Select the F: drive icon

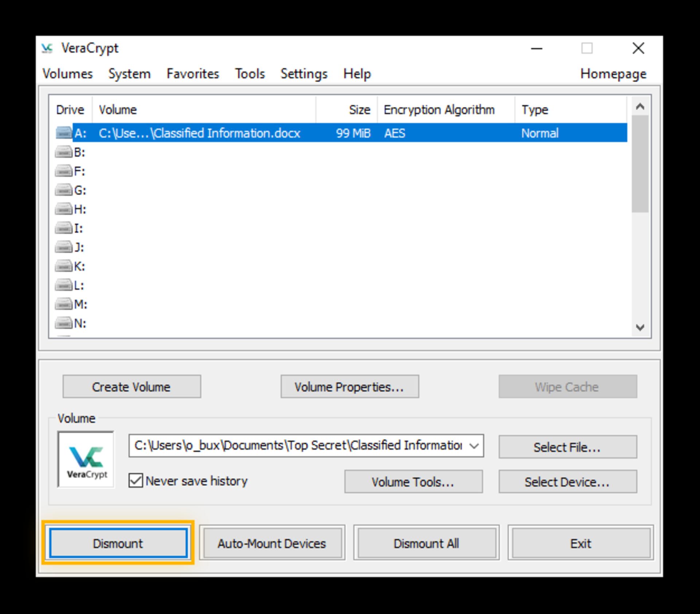[x=64, y=171]
